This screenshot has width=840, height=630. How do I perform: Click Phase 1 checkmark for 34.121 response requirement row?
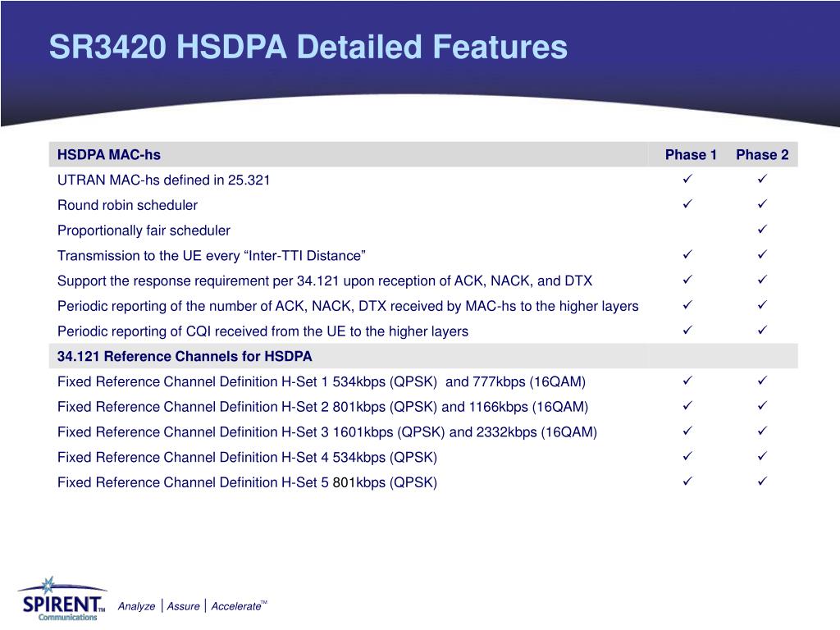(x=687, y=279)
